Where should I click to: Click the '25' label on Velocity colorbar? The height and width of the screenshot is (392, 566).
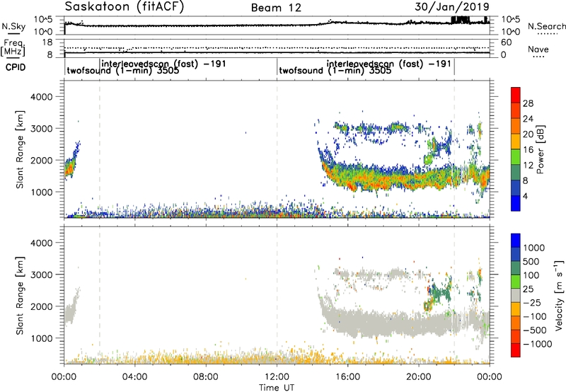pos(528,289)
